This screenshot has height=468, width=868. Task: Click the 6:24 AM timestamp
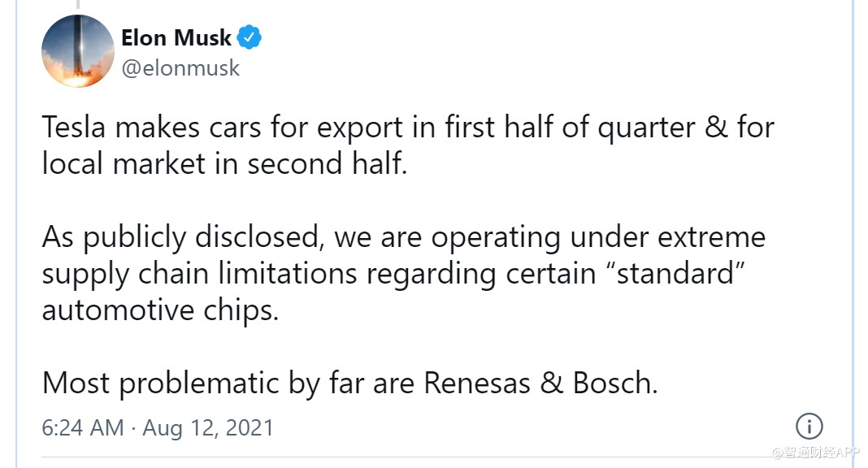coord(83,427)
